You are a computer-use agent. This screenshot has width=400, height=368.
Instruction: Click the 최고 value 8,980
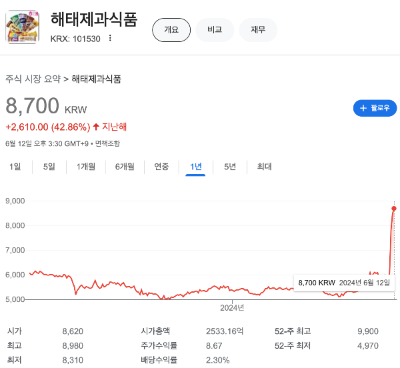point(73,346)
